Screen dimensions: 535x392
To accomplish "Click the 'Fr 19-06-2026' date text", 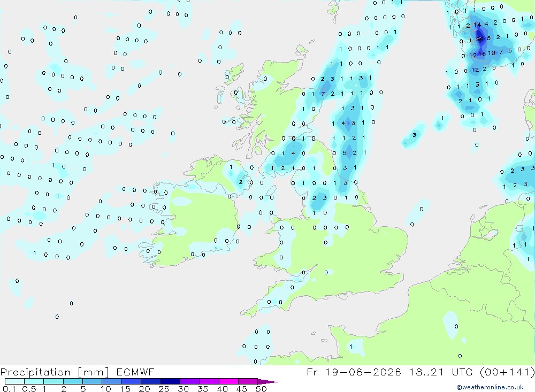I will [x=354, y=372].
